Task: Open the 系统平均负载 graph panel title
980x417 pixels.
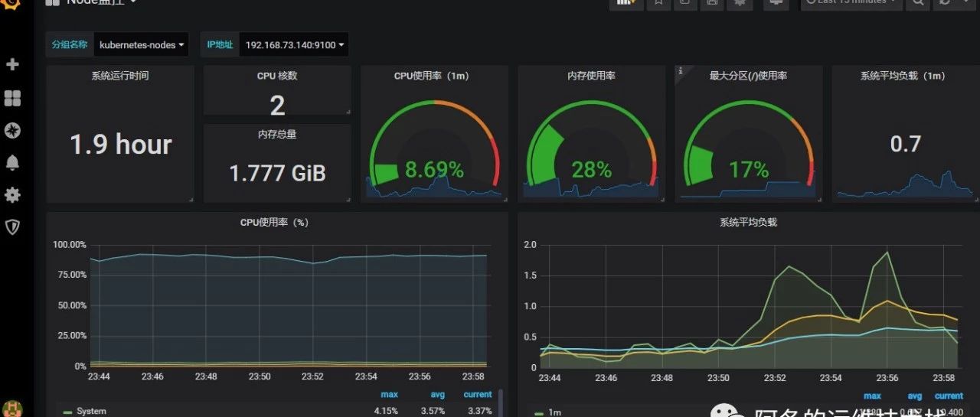Action: tap(748, 223)
